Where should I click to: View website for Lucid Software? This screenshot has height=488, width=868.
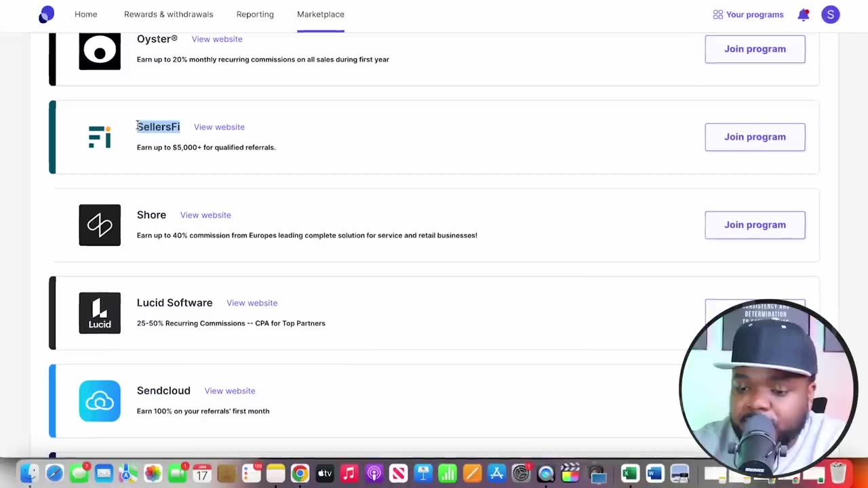coord(252,303)
